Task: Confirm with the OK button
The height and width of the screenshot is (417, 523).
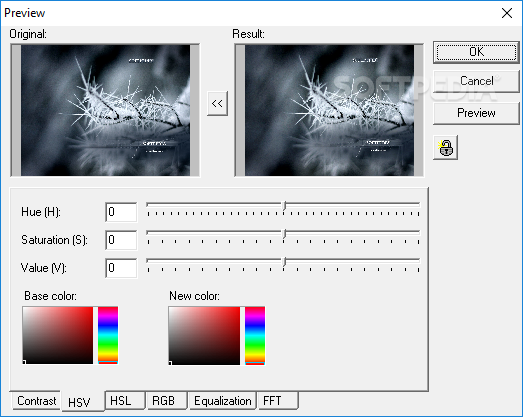Action: coord(476,52)
